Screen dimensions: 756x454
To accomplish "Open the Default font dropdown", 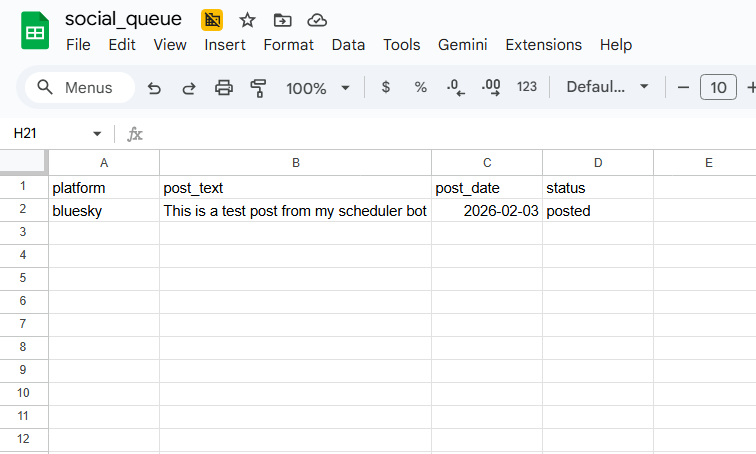I will click(608, 87).
